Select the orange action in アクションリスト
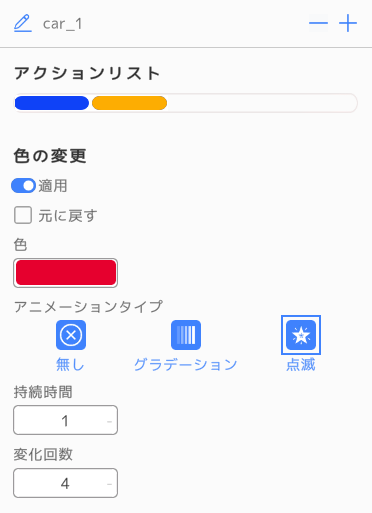The image size is (372, 513). pos(129,103)
